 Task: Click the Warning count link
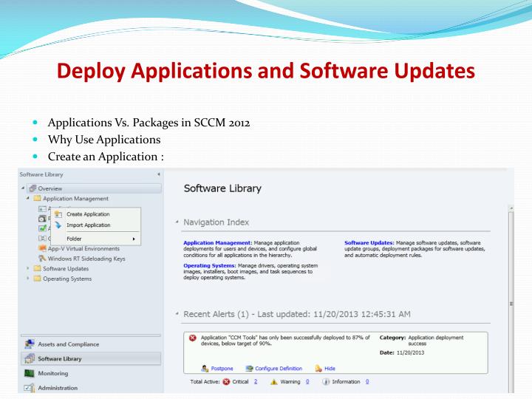tap(307, 382)
